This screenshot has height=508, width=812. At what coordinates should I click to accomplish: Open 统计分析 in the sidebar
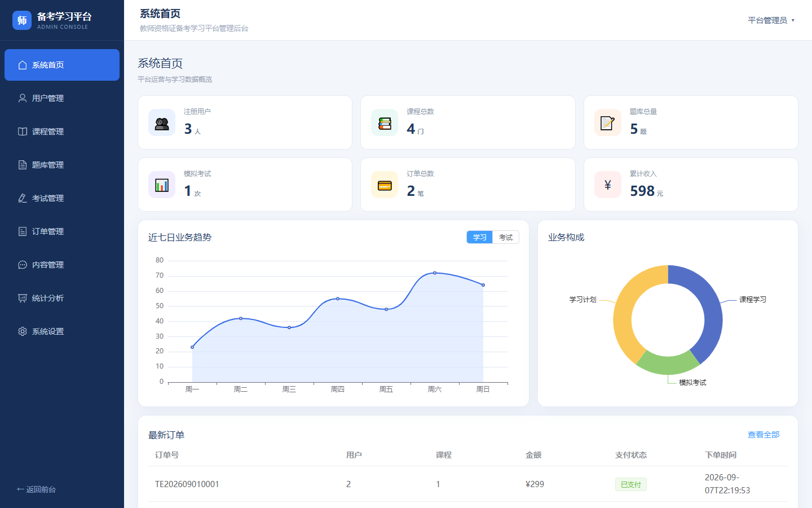[62, 298]
